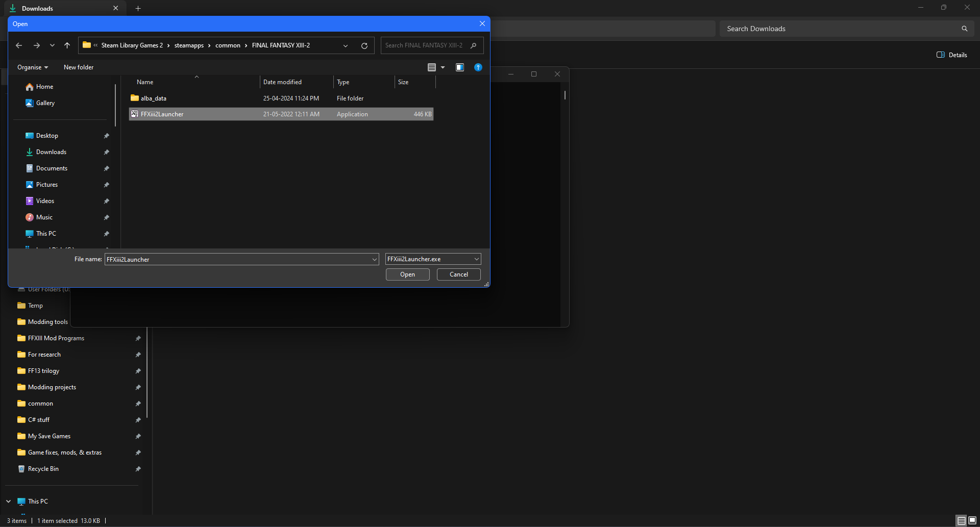This screenshot has width=980, height=527.
Task: Select Home in dialog navigation pane
Action: pos(39,87)
